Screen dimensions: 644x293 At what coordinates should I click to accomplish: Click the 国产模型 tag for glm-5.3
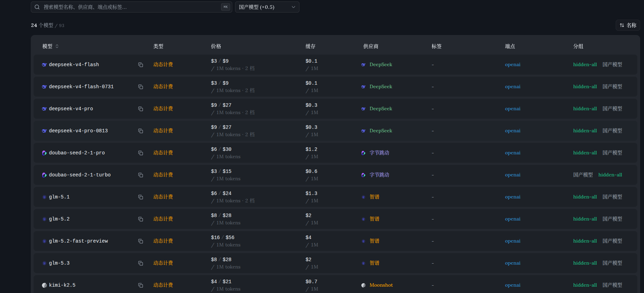(613, 263)
